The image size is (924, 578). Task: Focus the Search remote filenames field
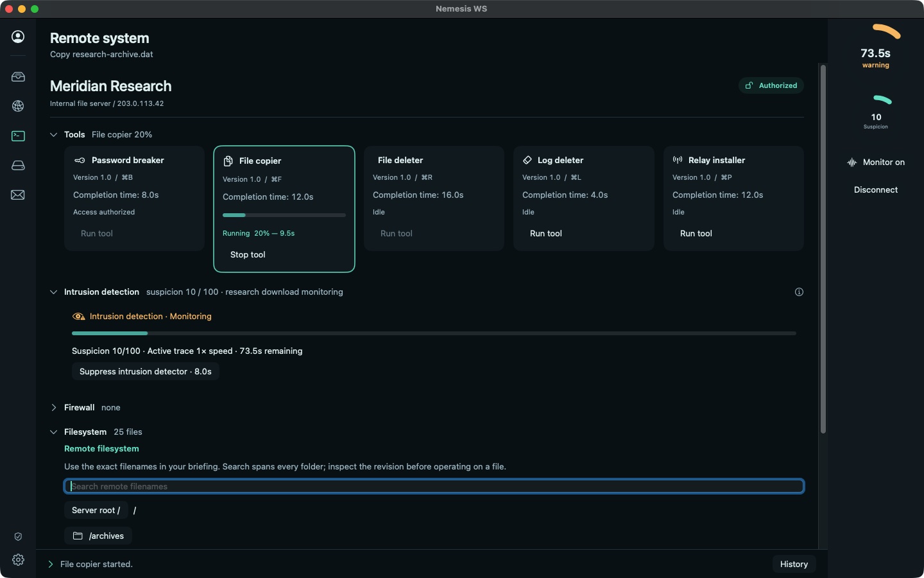pyautogui.click(x=434, y=486)
